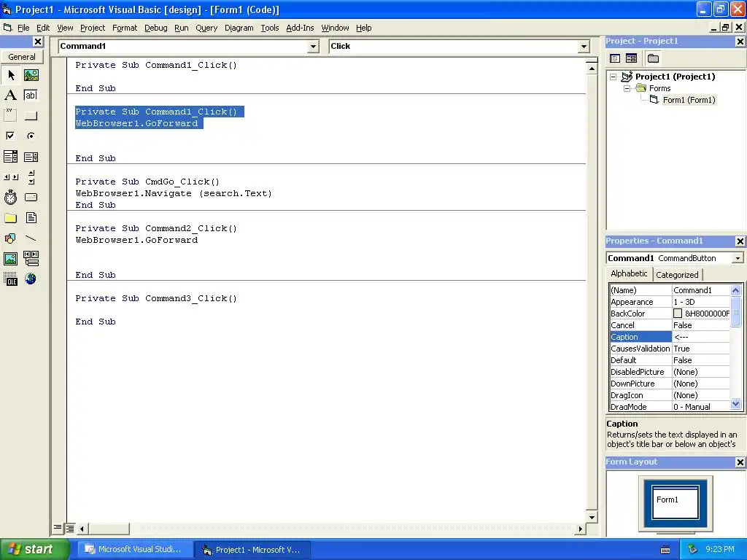Select the DriveListBox control tool
Screen dimensions: 747x560
coord(31,197)
